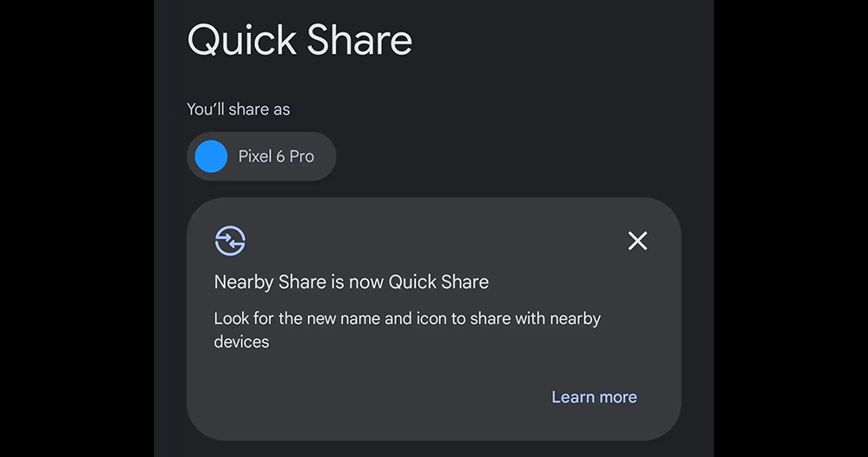Click the word "Share" in the page title
This screenshot has height=457, width=868.
coord(359,40)
